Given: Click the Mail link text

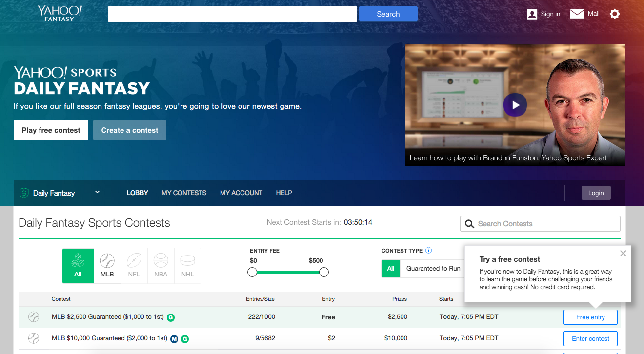Looking at the screenshot, I should [x=594, y=14].
